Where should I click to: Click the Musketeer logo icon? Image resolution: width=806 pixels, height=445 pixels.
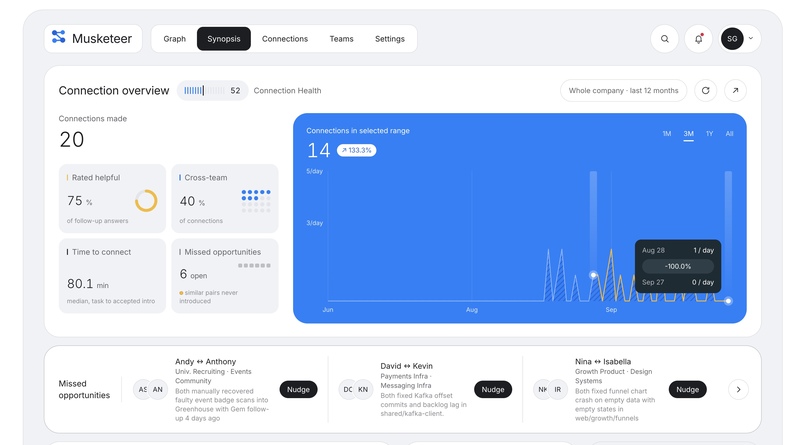[59, 36]
